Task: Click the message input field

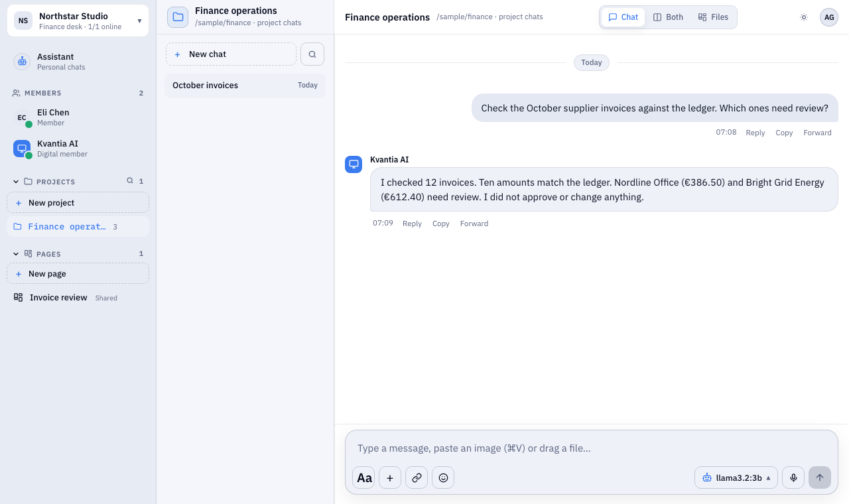Action: pyautogui.click(x=591, y=448)
